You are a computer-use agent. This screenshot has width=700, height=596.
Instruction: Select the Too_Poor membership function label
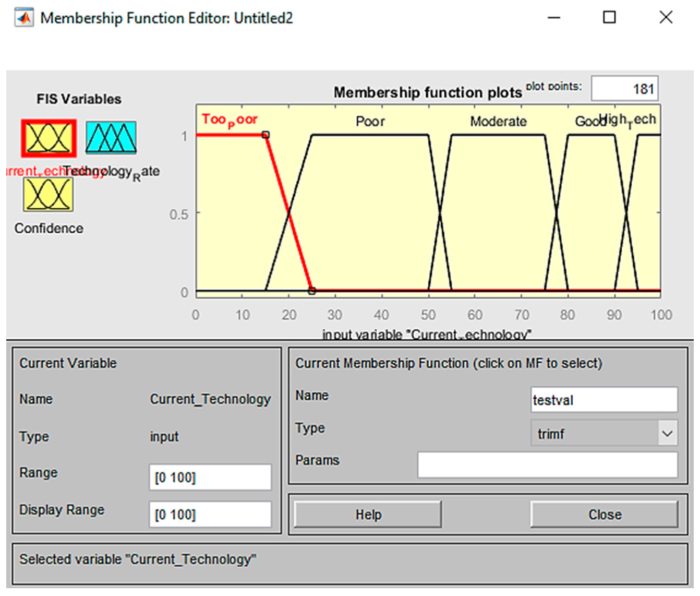pyautogui.click(x=230, y=120)
